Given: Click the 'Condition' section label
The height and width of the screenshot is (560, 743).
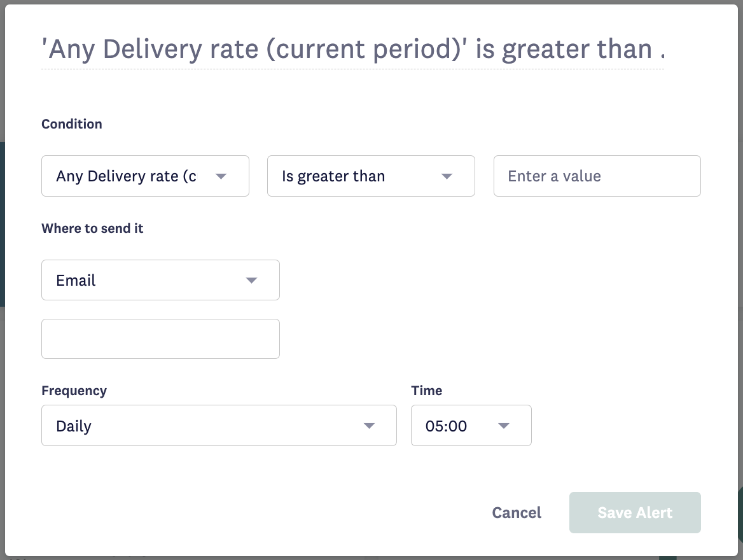Looking at the screenshot, I should (x=72, y=124).
